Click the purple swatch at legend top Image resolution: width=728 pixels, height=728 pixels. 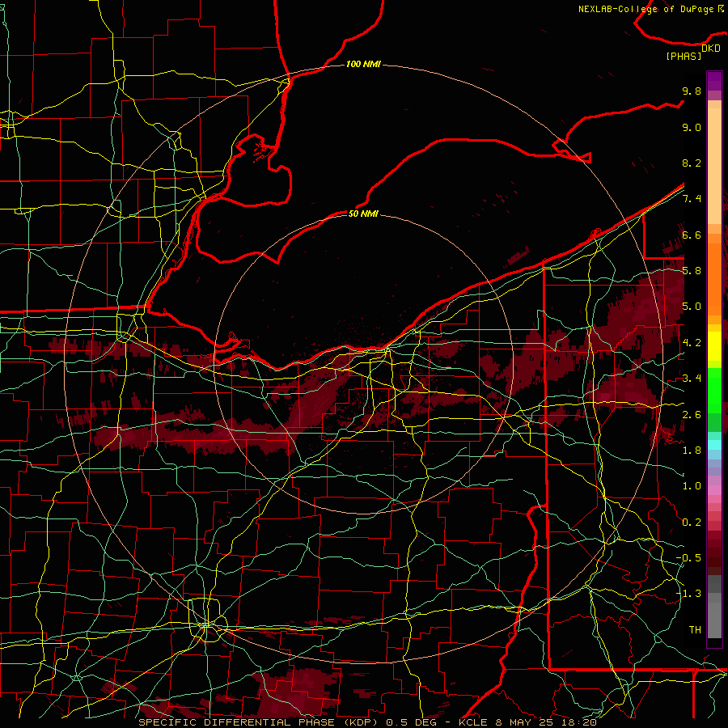(714, 81)
